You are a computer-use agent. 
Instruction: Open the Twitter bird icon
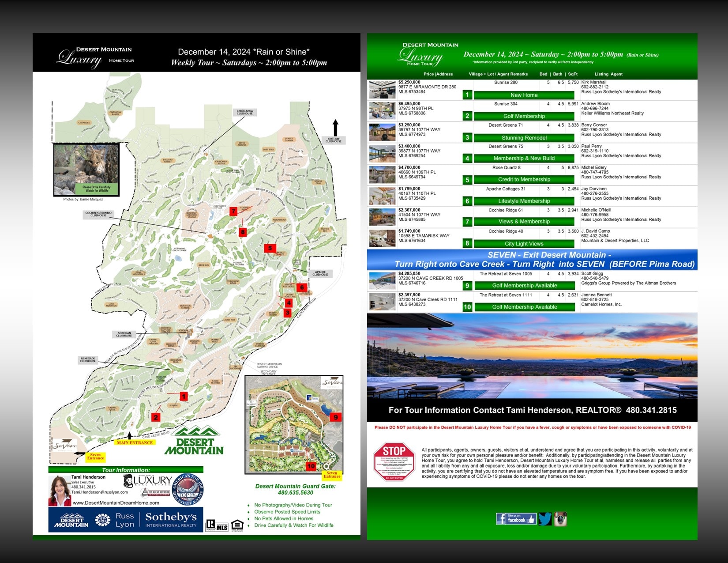(x=545, y=519)
